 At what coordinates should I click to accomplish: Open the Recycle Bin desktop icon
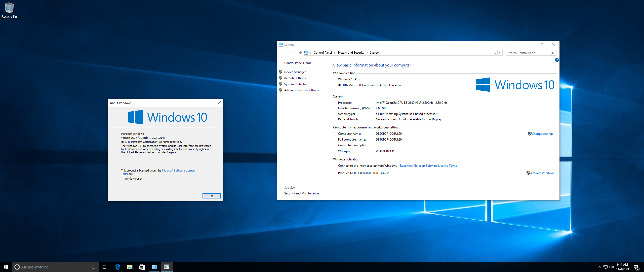click(x=9, y=10)
